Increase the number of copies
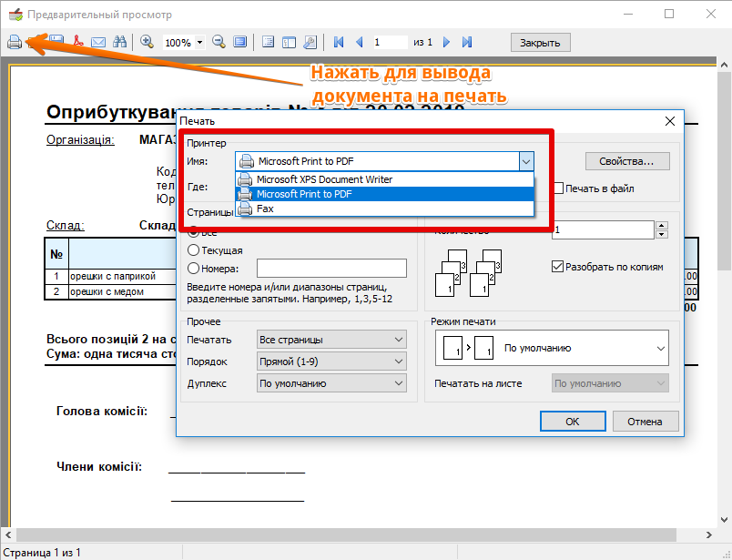Screen dimensions: 732x560 pos(662,226)
